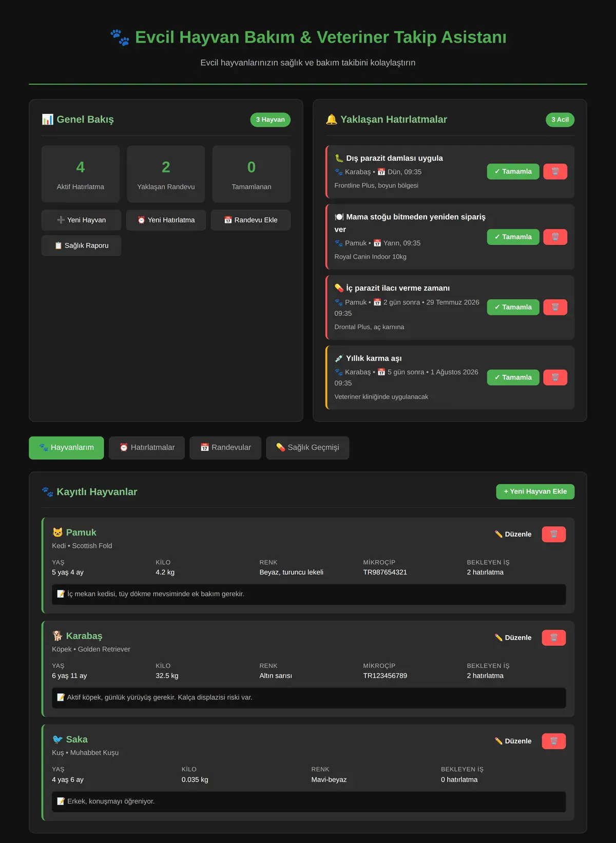Delete the İç parazit ilacı reminder

pyautogui.click(x=555, y=307)
